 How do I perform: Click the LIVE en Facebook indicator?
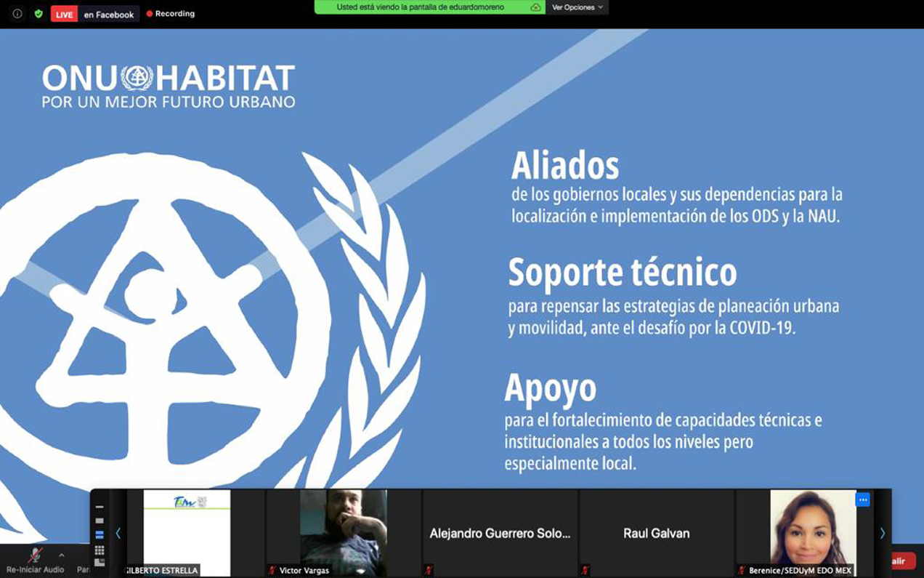(x=94, y=14)
